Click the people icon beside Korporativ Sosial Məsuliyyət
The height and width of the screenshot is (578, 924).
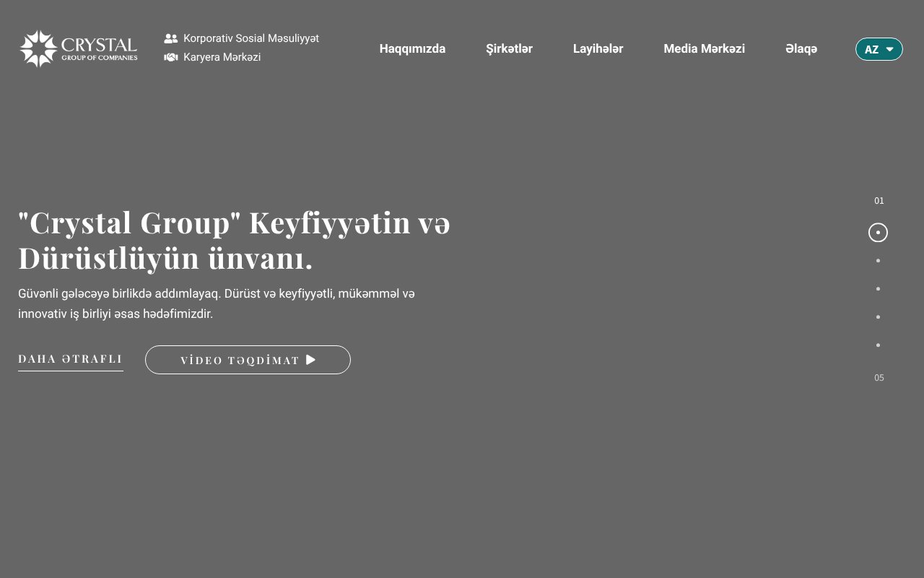tap(170, 38)
